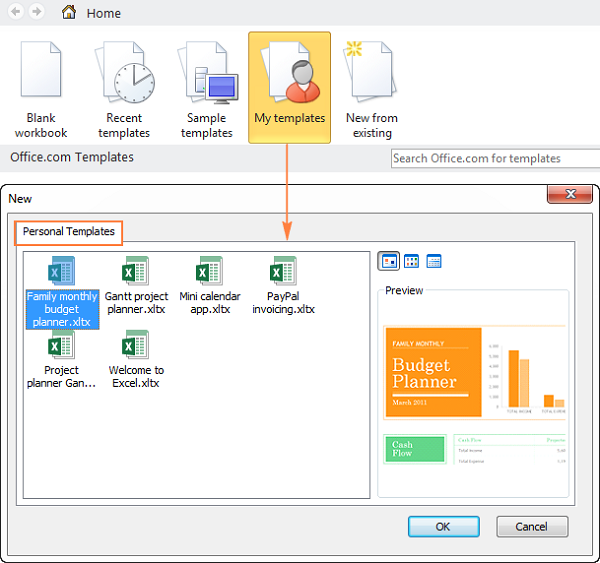Switch to large icons view
The width and height of the screenshot is (600, 563).
389,261
